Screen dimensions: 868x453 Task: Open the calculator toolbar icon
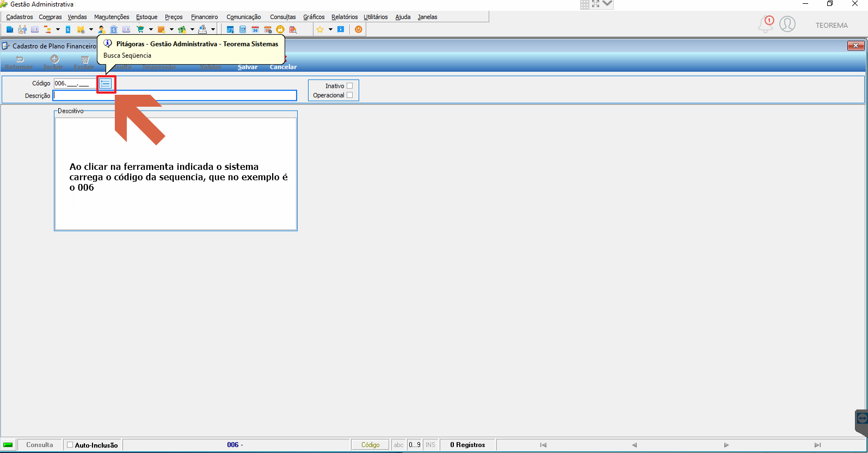coord(243,29)
